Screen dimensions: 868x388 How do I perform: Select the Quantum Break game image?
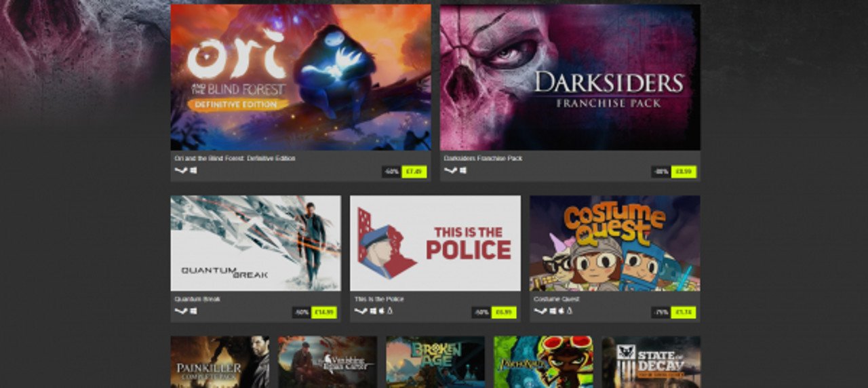point(256,244)
